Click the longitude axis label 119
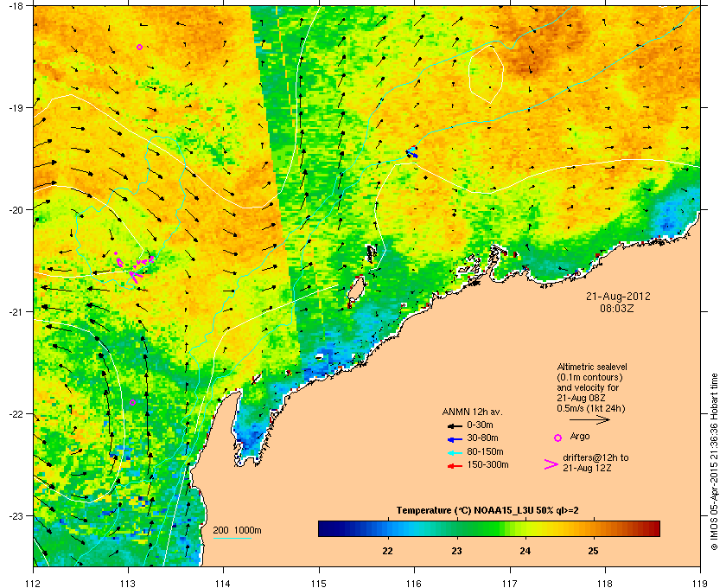Screen dimensions: 726x588 click(700, 583)
